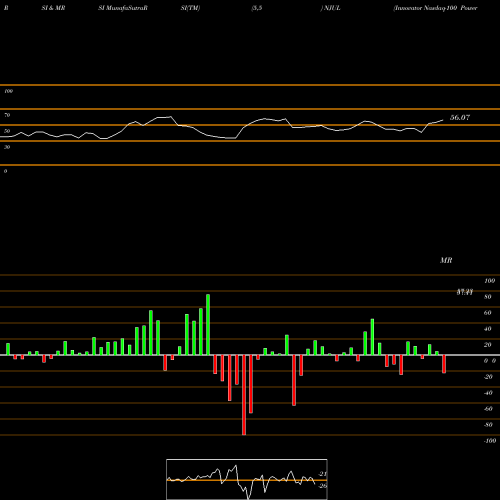Click the -60 label on the MR axis

click(x=488, y=409)
